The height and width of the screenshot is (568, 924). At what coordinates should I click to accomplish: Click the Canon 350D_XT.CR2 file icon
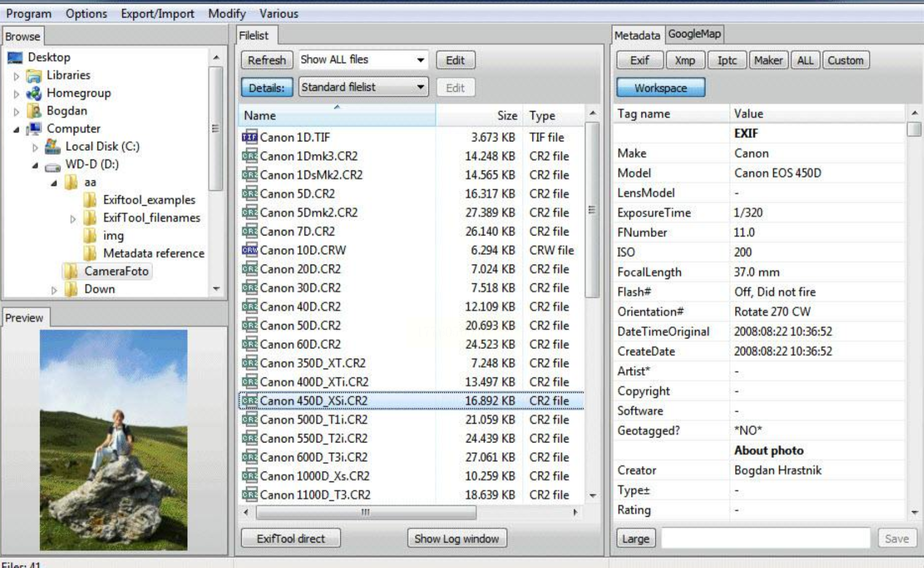coord(249,363)
